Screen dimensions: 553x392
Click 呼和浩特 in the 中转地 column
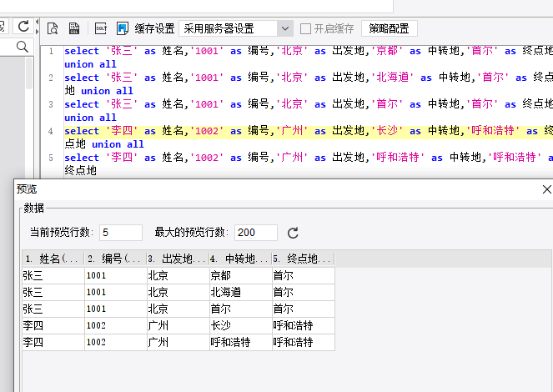(241, 342)
